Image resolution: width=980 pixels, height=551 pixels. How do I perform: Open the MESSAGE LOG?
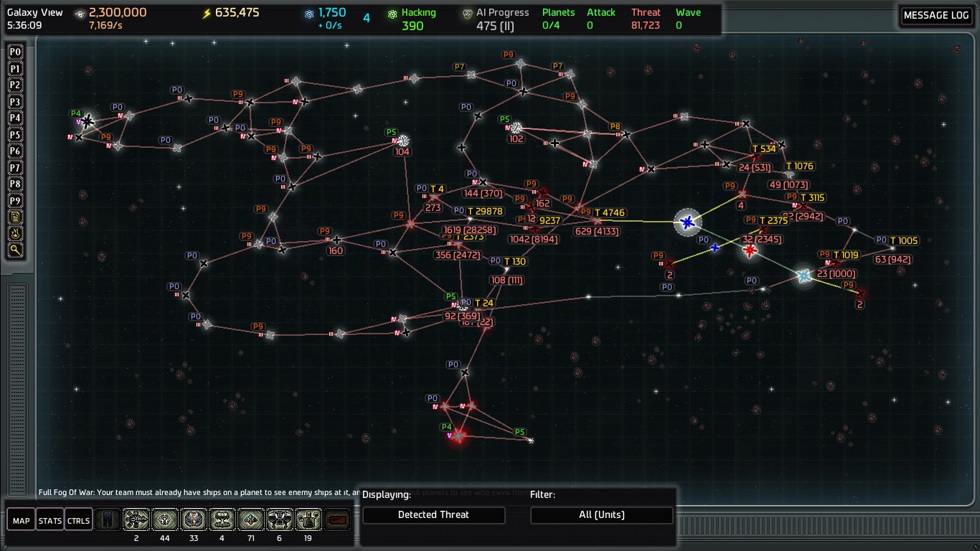tap(936, 16)
